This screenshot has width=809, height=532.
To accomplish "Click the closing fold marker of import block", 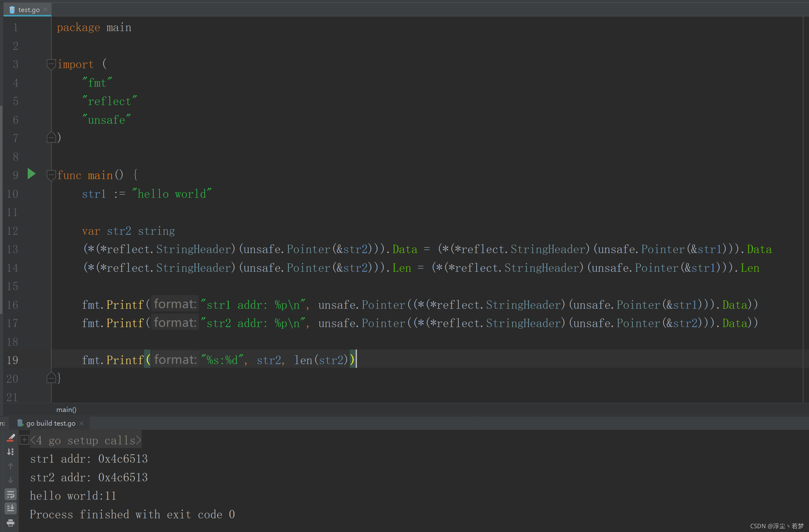I will click(x=51, y=137).
